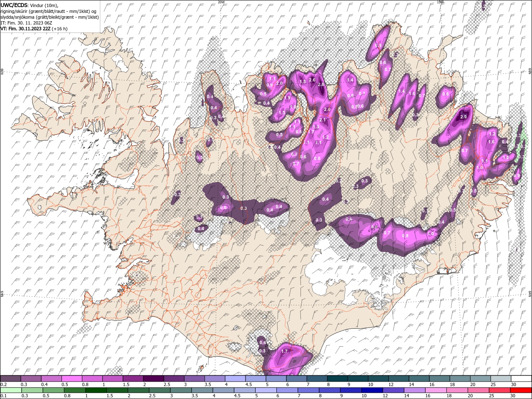Select the 'IT: Fim. 30. 11. 2023 06Z' line
532x399 pixels.
coord(27,23)
